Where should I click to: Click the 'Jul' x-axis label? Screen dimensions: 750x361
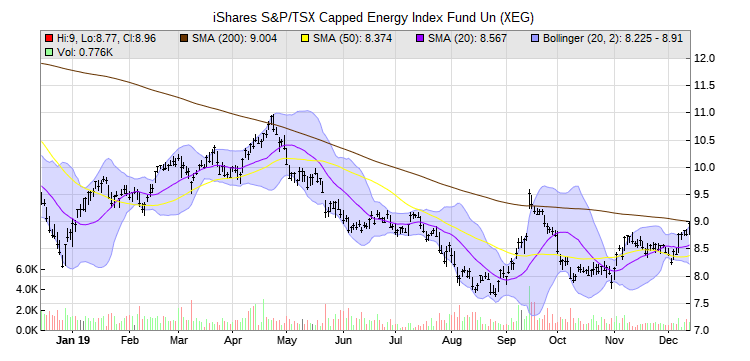coord(395,341)
